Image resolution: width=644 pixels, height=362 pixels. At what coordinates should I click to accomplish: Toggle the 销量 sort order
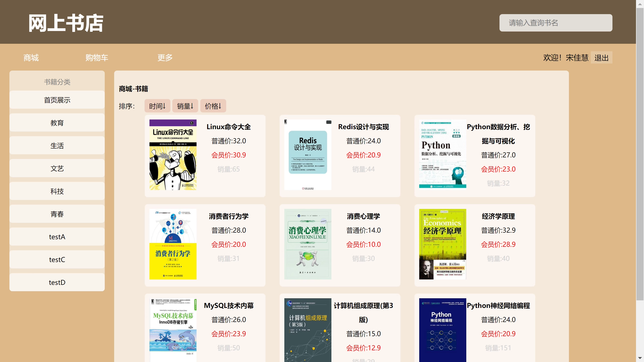(185, 106)
